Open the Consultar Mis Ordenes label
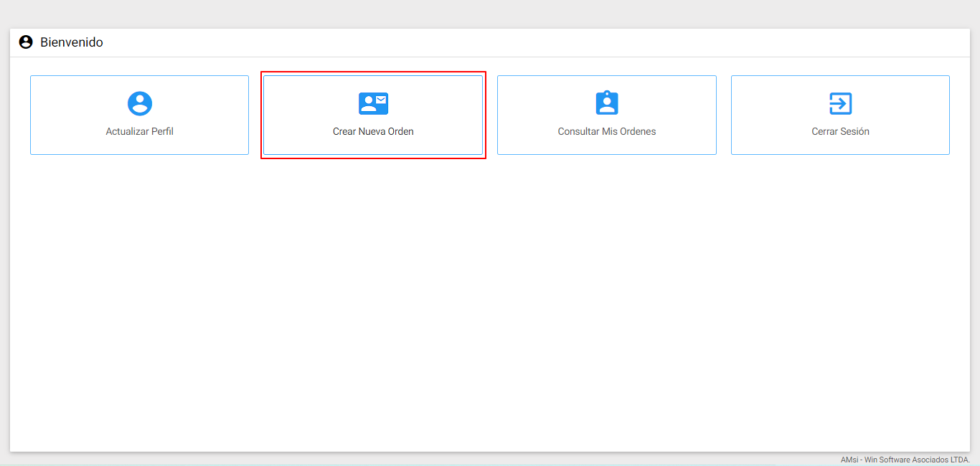Image resolution: width=980 pixels, height=466 pixels. coord(607,132)
